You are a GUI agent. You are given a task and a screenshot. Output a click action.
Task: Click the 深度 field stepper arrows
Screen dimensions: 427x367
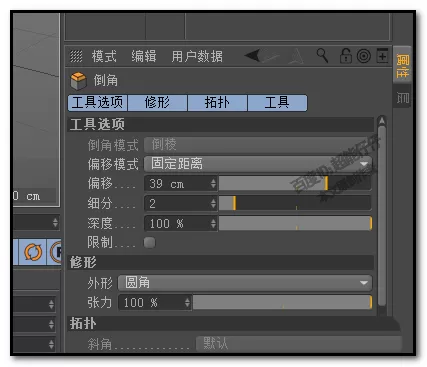point(213,223)
